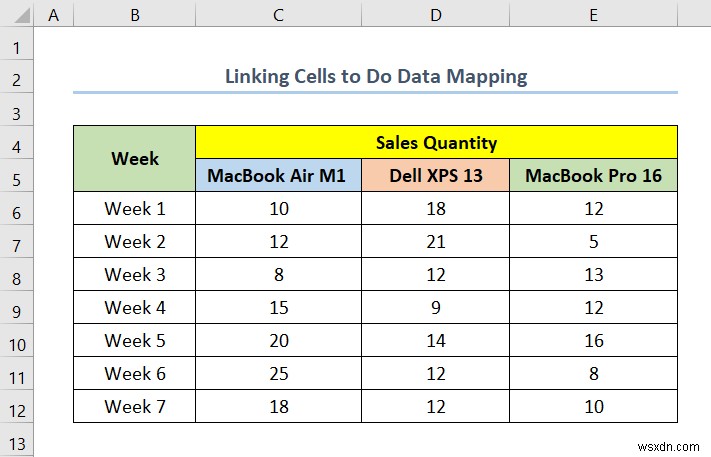
Task: Select the 'Dell XPS 13' header cell
Action: pyautogui.click(x=435, y=175)
